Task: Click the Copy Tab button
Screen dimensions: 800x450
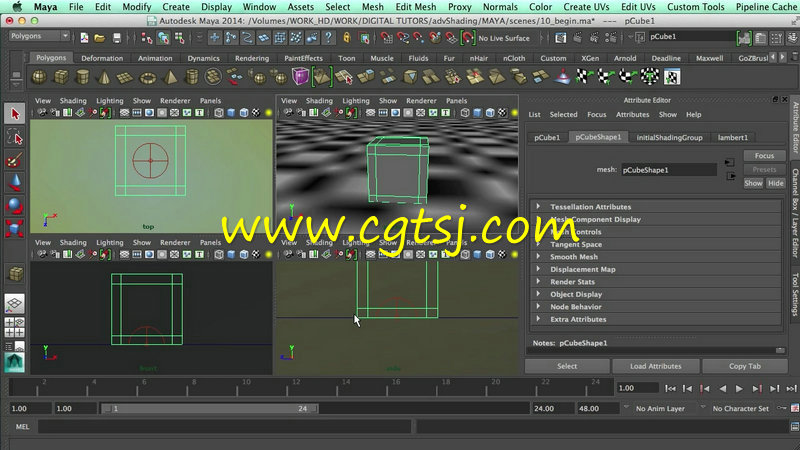Action: pyautogui.click(x=744, y=366)
